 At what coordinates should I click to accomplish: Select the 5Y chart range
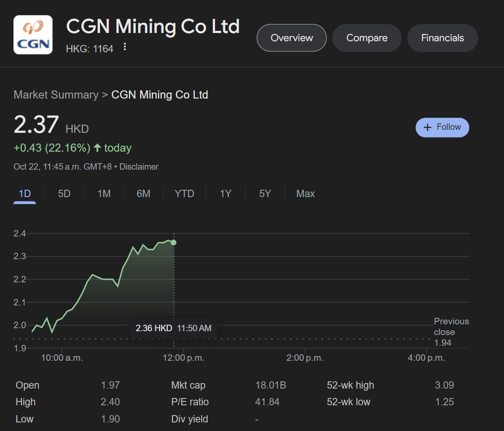tap(265, 194)
